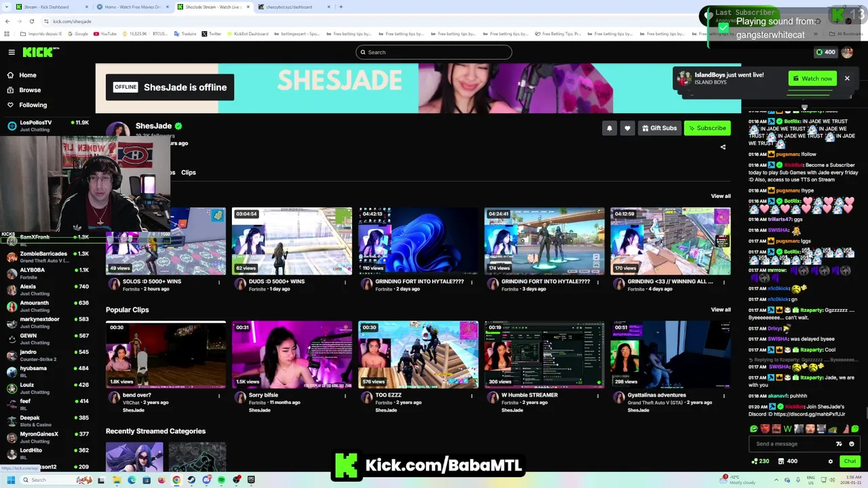Viewport: 868px width, 488px height.
Task: Open hyubsama channel in sidebar
Action: click(x=47, y=371)
